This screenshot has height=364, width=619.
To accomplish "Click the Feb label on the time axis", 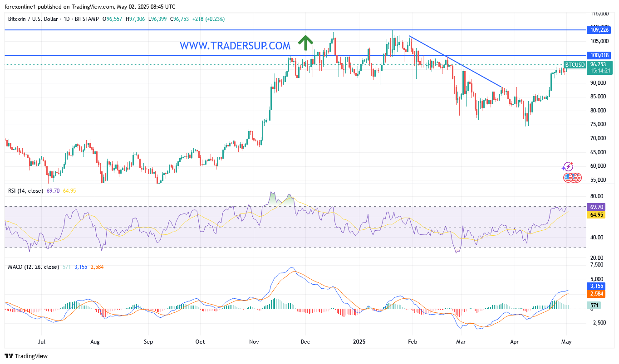I will (412, 342).
